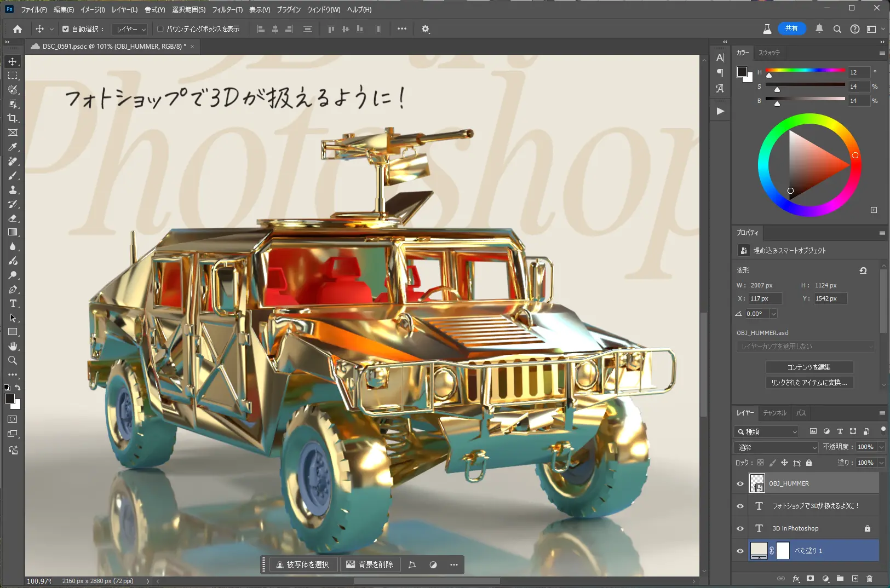The height and width of the screenshot is (588, 890).
Task: Hide the 3D in Photoshop layer
Action: pos(740,528)
